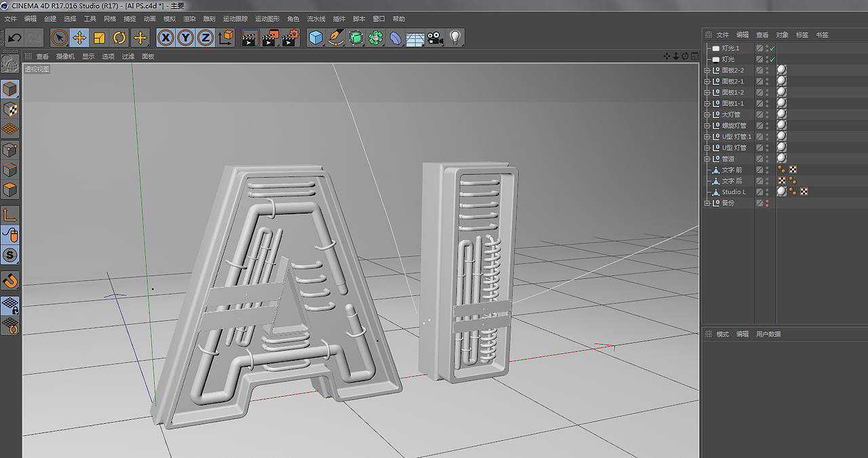Expand the 螺旋灯管 object group
Viewport: 868px width, 458px height.
[707, 126]
